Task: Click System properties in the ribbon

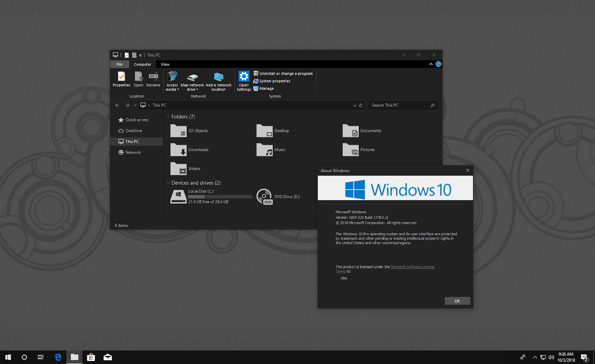Action: (x=272, y=81)
